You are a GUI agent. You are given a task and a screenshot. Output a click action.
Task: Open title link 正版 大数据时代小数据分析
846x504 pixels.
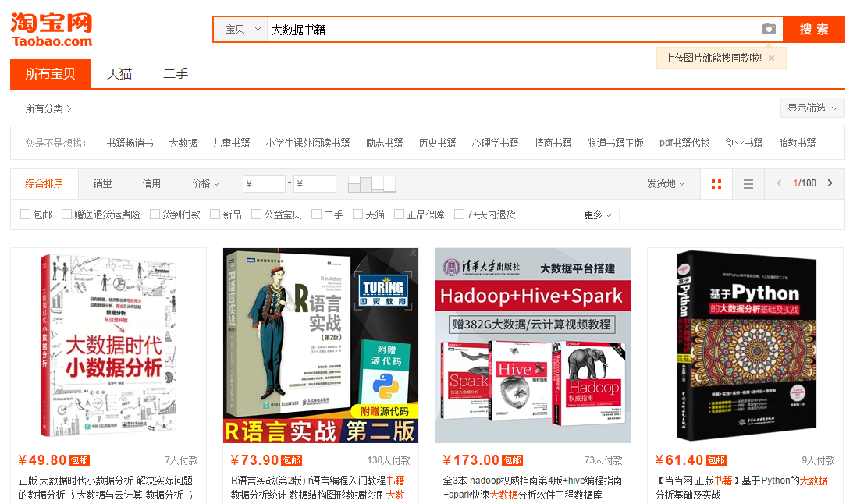click(x=106, y=488)
